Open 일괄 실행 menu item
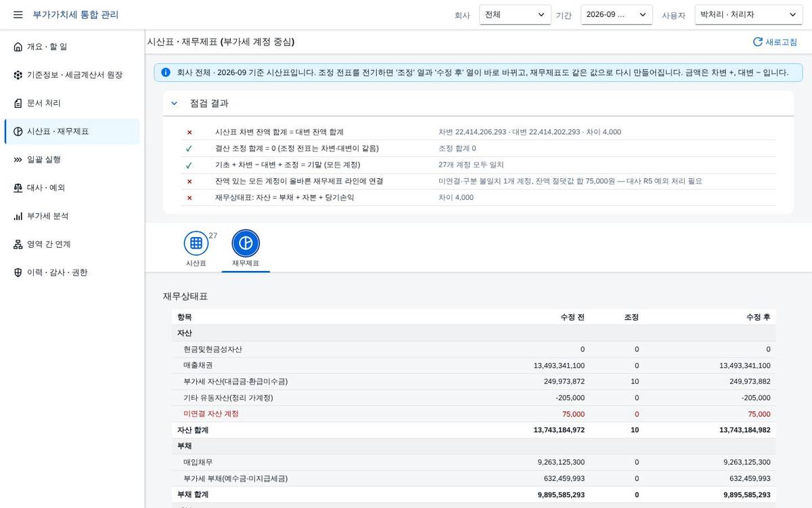 click(72, 160)
